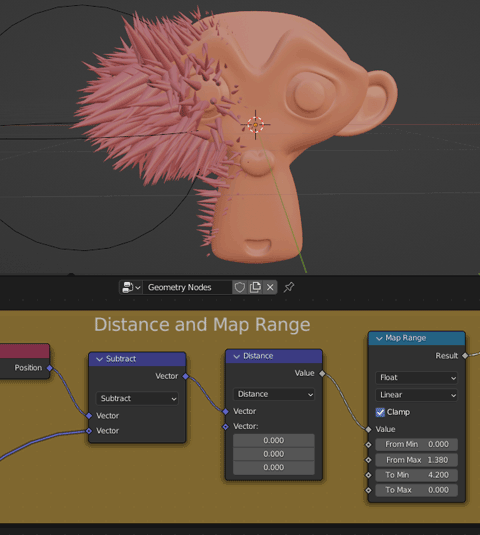Viewport: 480px width, 535px height.
Task: Open the Linear interpolation dropdown
Action: [x=417, y=395]
